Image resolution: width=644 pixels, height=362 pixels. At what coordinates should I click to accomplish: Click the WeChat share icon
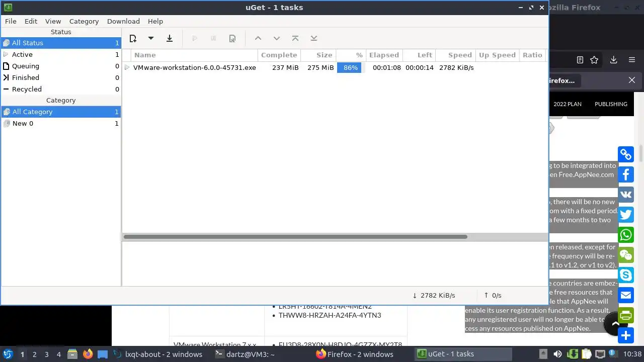[626, 255]
